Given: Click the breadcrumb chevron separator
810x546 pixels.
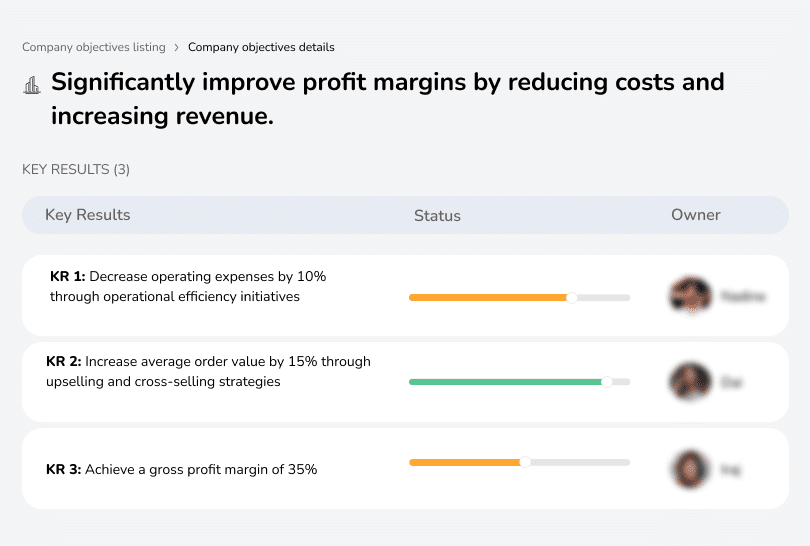Looking at the screenshot, I should click(x=177, y=48).
